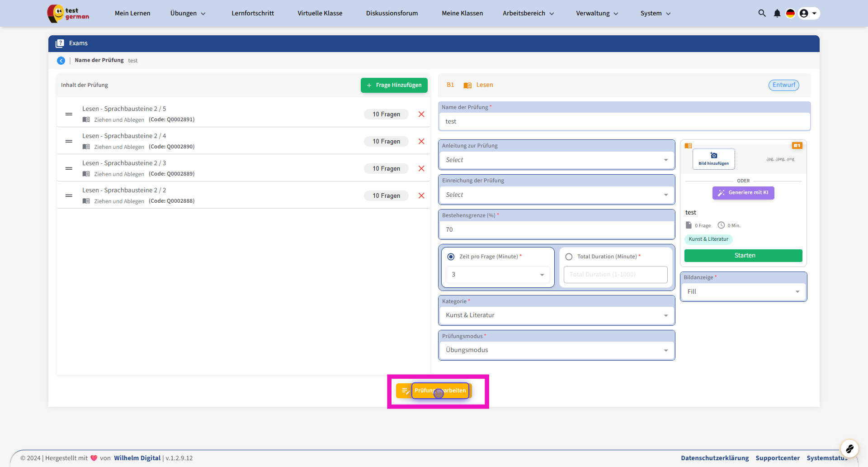Click the Frage Hinzufügen button
This screenshot has height=467, width=868.
[394, 85]
